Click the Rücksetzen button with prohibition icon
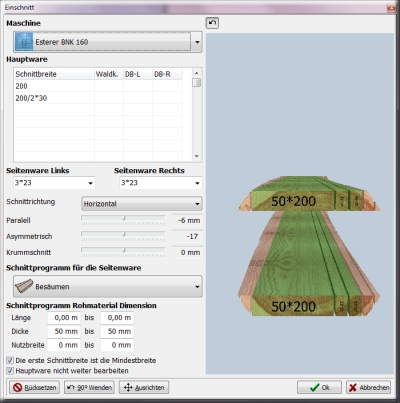This screenshot has height=403, width=400. pos(34,387)
